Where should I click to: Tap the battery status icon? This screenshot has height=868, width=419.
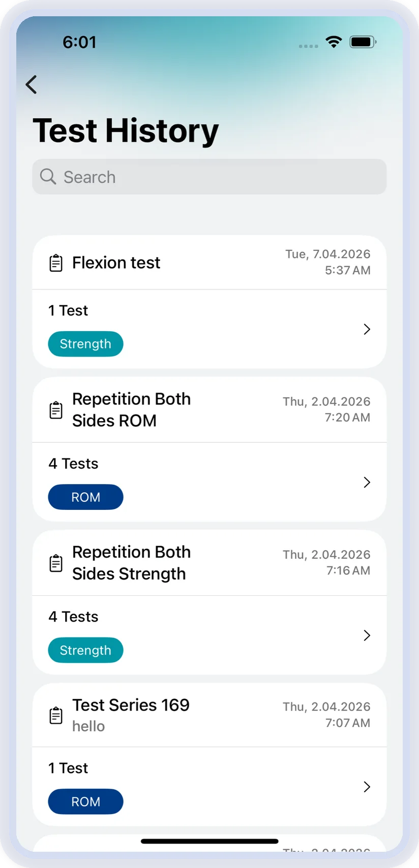point(363,42)
